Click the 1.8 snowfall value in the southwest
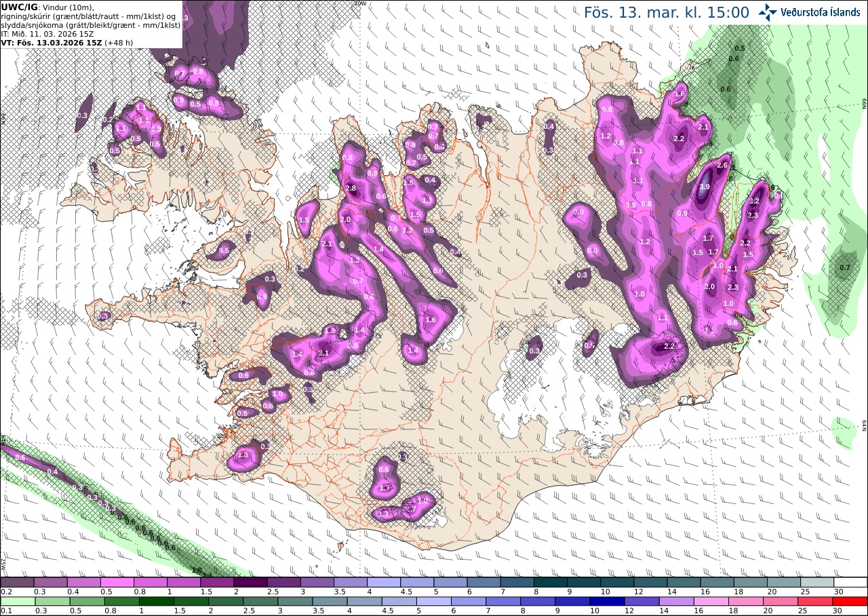868x616 pixels. 243,455
